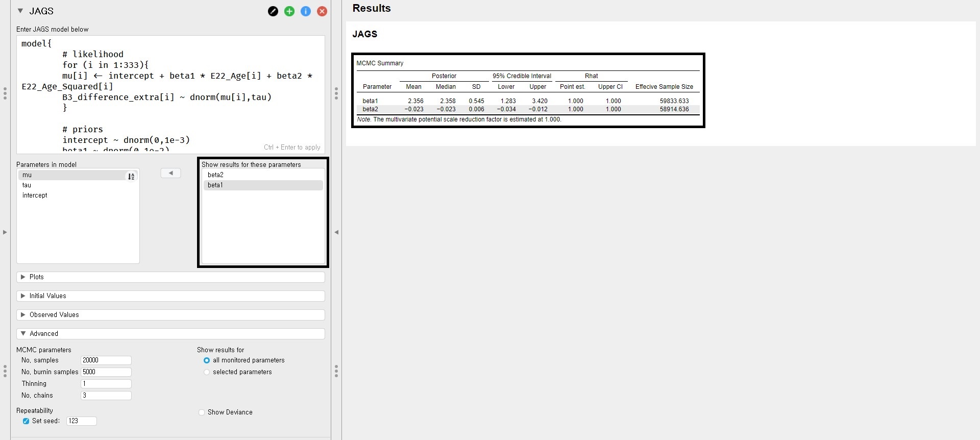Select beta2 in shown results parameters

(263, 175)
